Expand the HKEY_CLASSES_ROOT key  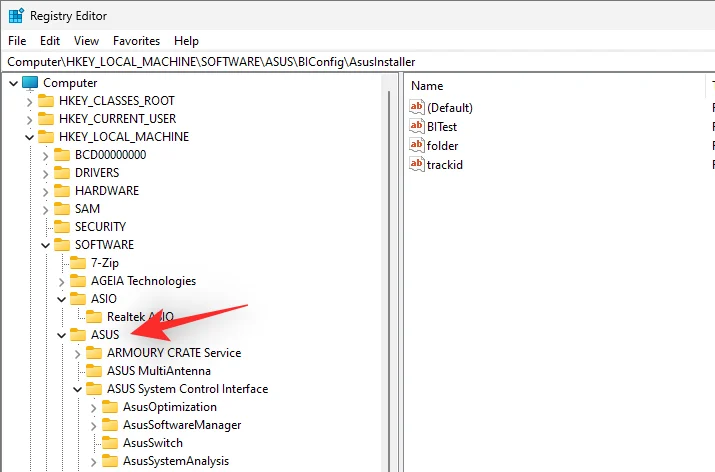click(x=28, y=101)
